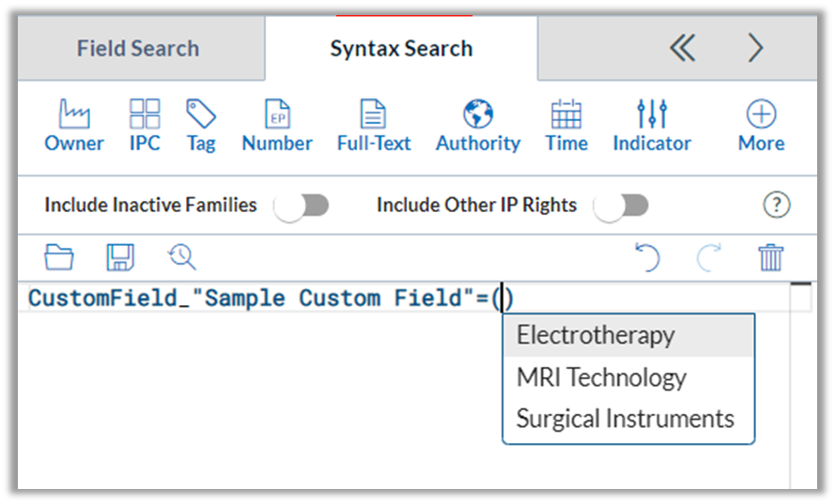The image size is (835, 504).
Task: Select the Authority globe icon
Action: (478, 126)
